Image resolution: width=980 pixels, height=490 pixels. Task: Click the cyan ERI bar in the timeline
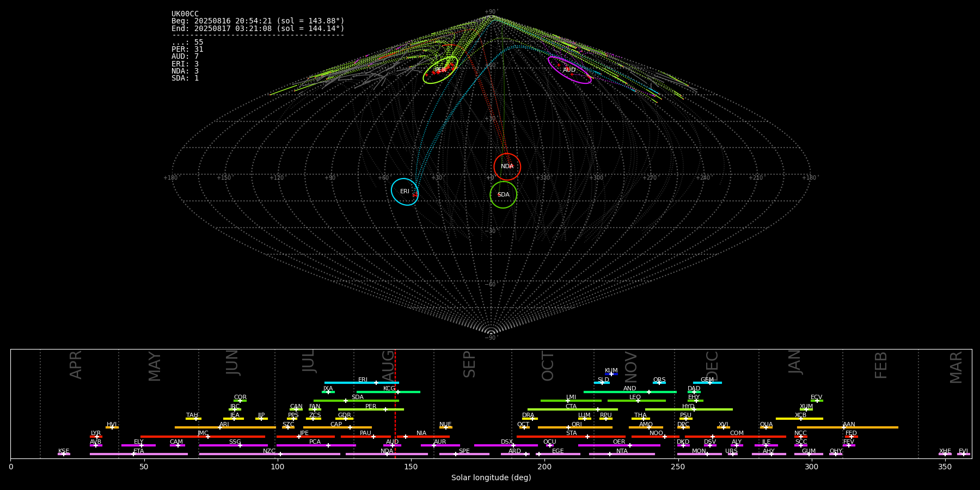(362, 383)
